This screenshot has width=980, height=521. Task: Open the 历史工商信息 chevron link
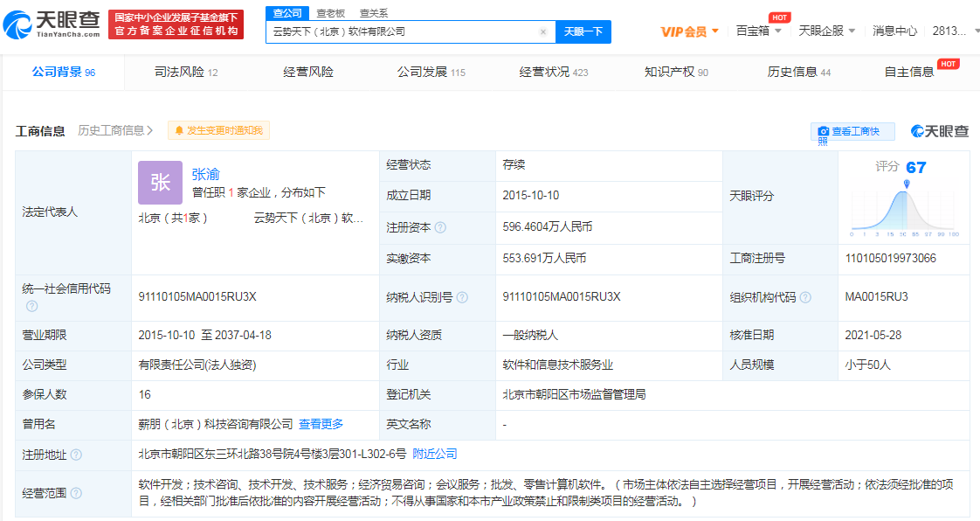(115, 130)
